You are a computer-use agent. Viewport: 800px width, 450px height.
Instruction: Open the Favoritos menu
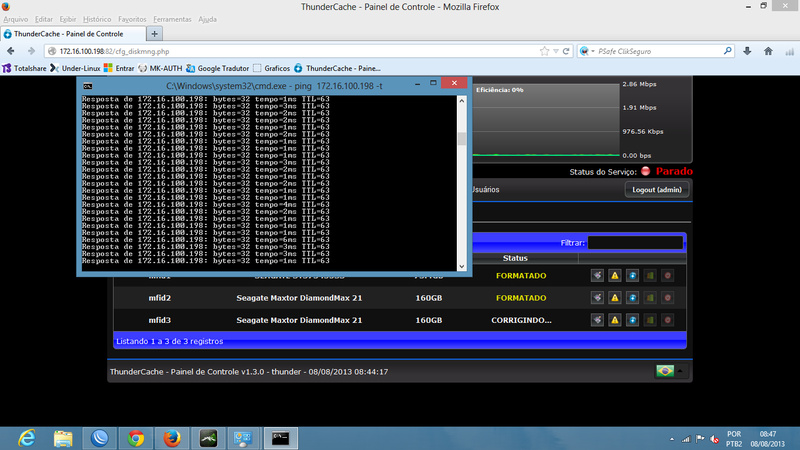(132, 19)
